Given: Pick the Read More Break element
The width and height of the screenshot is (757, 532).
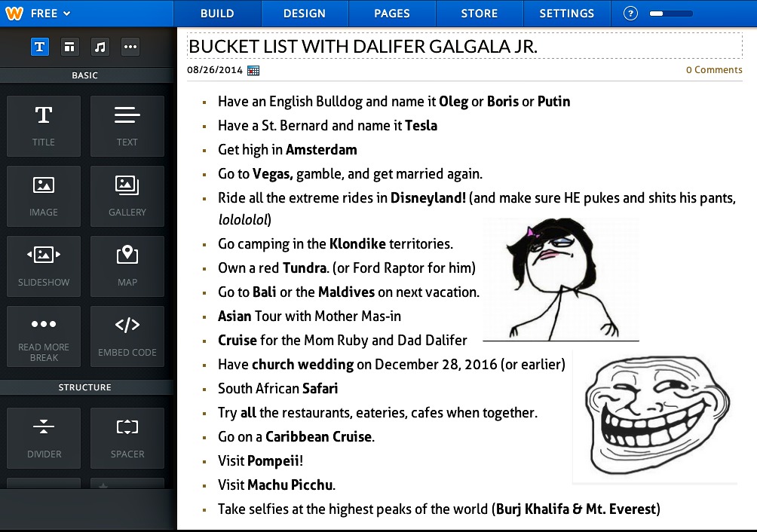Looking at the screenshot, I should [x=44, y=336].
